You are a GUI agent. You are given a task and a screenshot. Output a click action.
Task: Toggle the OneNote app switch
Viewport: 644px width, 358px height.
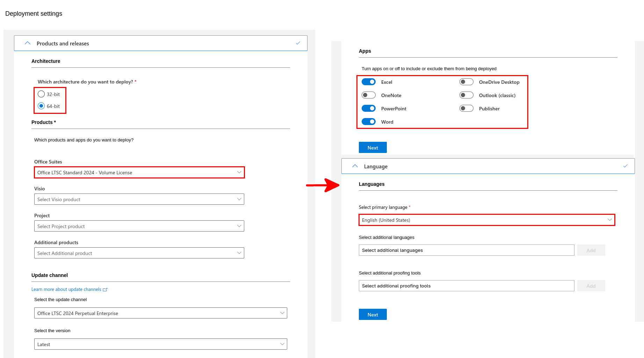pyautogui.click(x=369, y=95)
